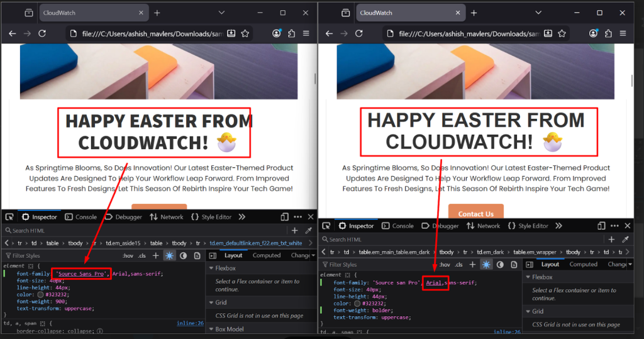Click Search HTML field in left window
The height and width of the screenshot is (339, 644).
(146, 231)
